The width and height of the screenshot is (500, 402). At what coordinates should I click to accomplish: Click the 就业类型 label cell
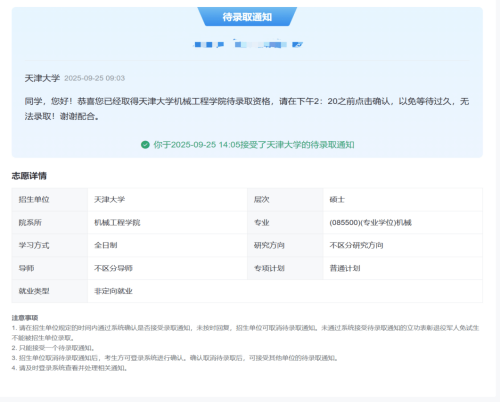[x=50, y=291]
